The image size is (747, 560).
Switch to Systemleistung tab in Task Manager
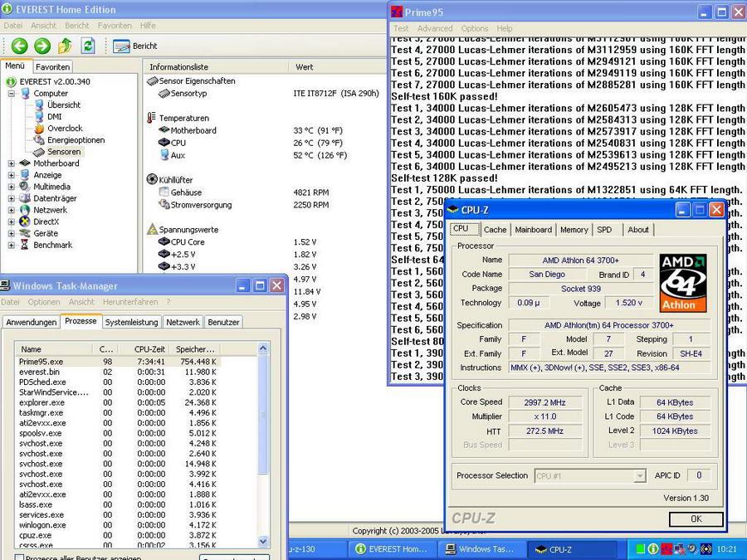pos(131,322)
